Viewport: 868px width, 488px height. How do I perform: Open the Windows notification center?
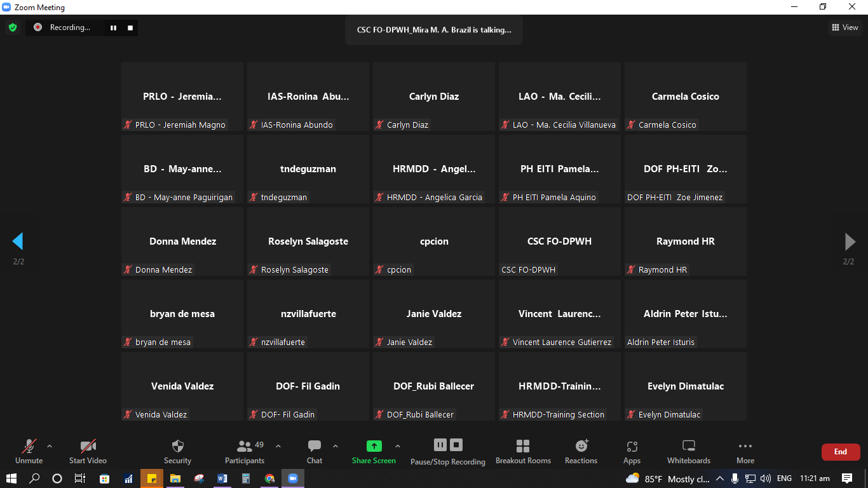tap(847, 478)
